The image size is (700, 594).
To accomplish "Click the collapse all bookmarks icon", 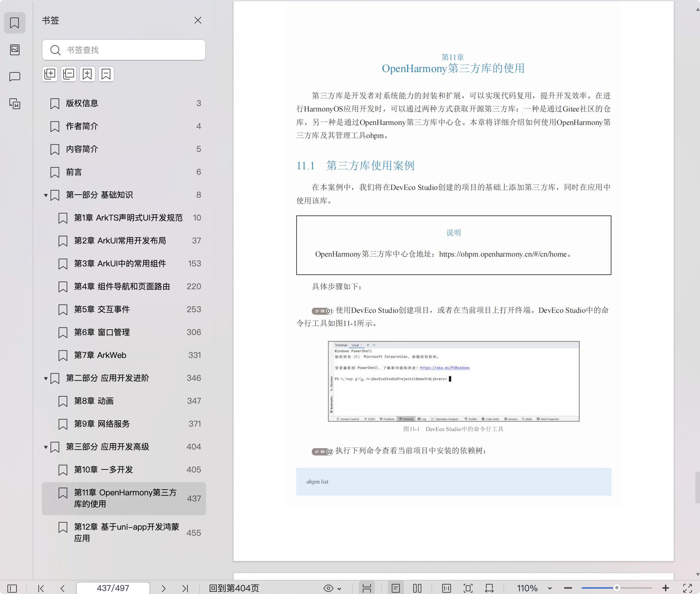I will point(69,74).
